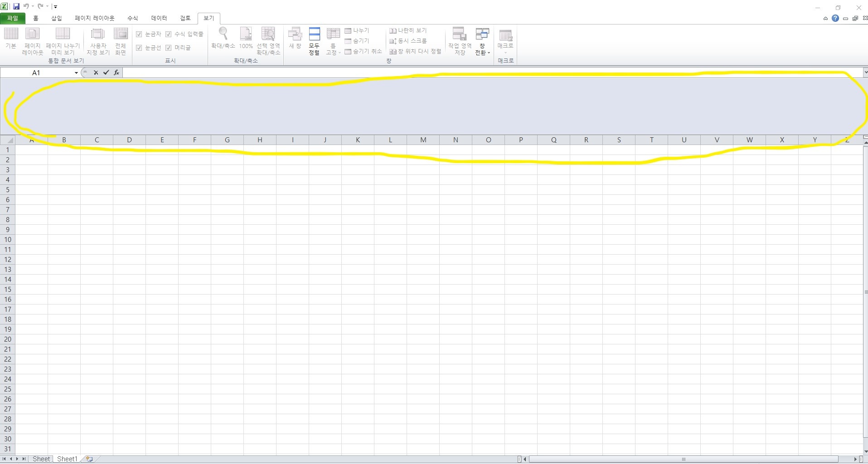
Task: Expand the 매크로 macros dropdown
Action: pyautogui.click(x=505, y=41)
